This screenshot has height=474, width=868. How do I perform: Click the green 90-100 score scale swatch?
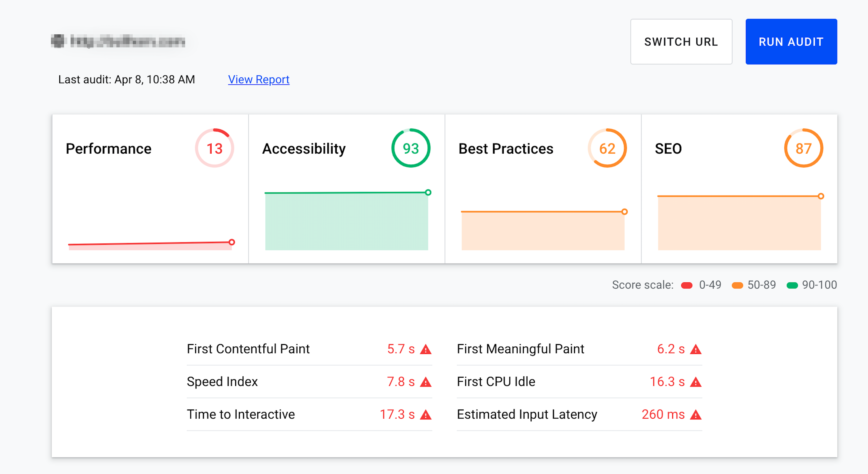[x=792, y=285]
